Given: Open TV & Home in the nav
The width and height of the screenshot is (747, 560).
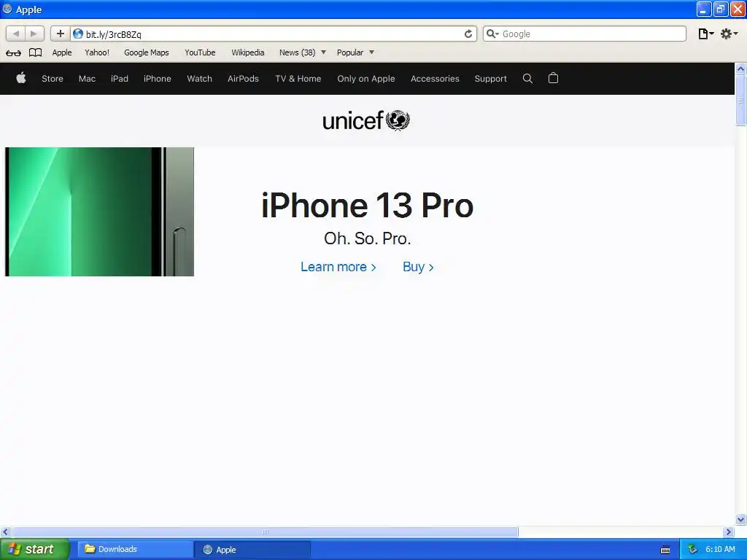Looking at the screenshot, I should [298, 79].
